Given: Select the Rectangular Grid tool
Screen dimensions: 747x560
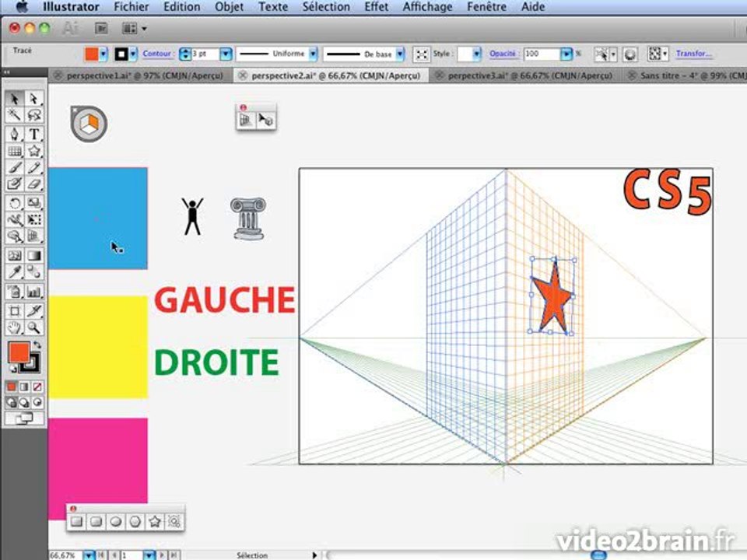Looking at the screenshot, I should 14,151.
